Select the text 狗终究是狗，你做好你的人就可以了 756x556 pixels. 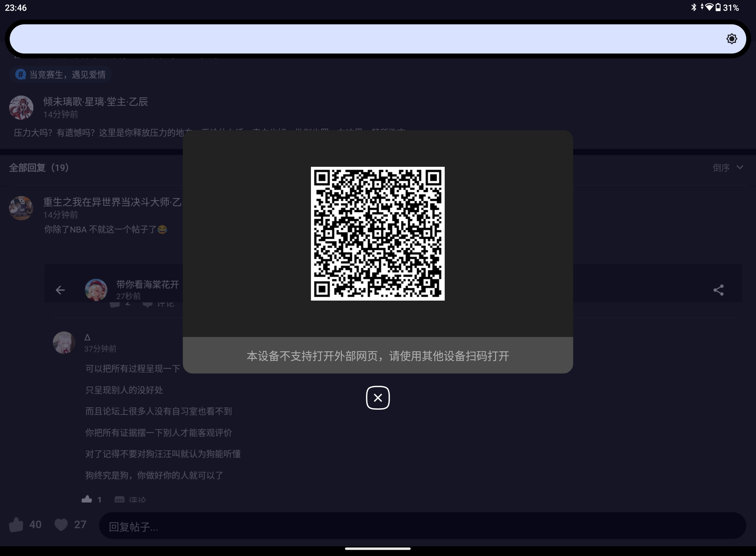pos(154,475)
